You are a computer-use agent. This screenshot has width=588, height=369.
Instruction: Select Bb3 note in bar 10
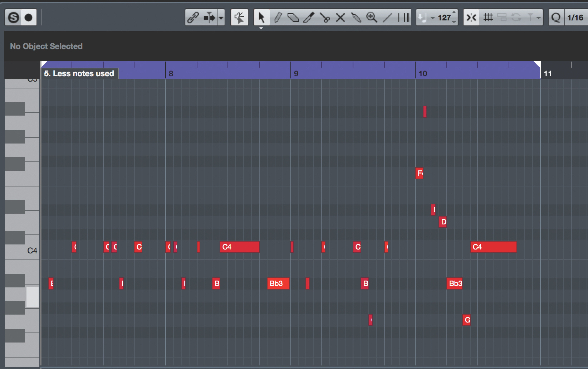(x=455, y=283)
